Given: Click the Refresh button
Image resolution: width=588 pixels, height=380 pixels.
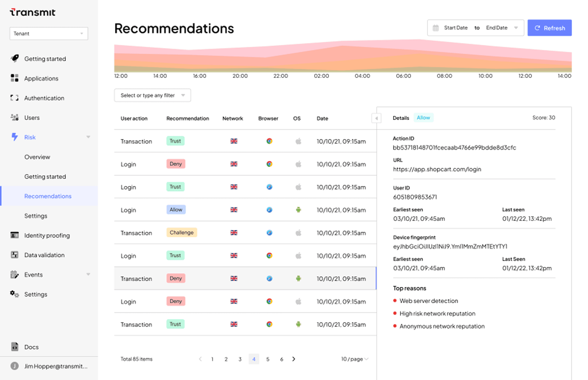Looking at the screenshot, I should (x=549, y=28).
